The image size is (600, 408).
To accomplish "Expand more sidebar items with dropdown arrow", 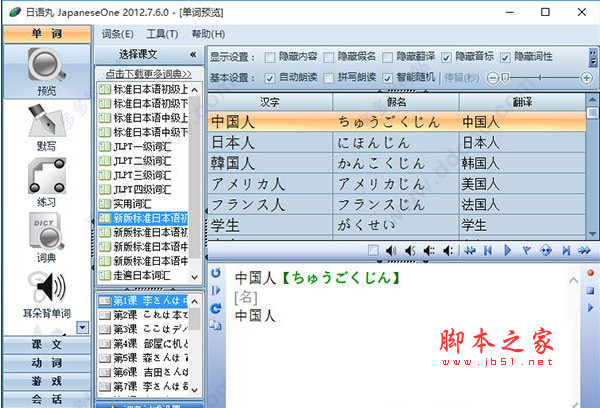I will (83, 327).
